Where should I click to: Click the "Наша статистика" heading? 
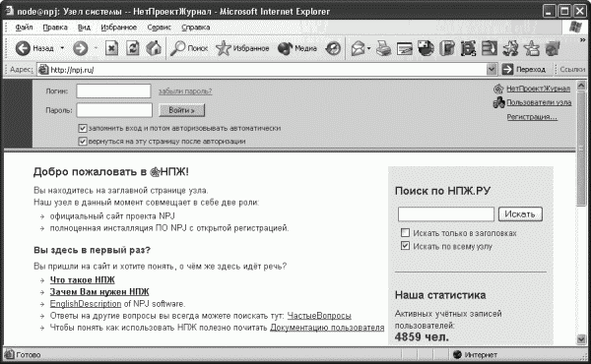(x=440, y=295)
